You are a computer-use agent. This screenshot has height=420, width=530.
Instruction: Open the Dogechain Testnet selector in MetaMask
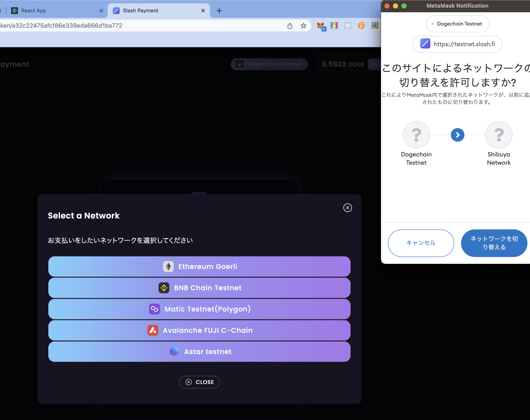[x=457, y=24]
